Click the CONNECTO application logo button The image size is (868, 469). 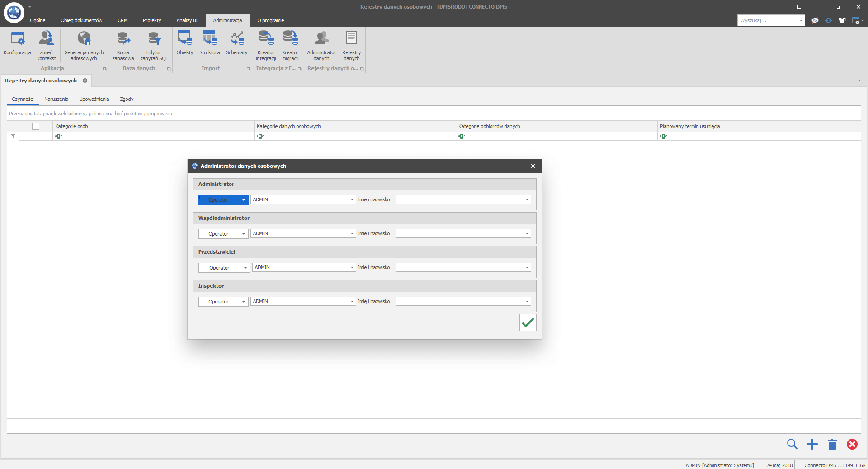point(14,12)
